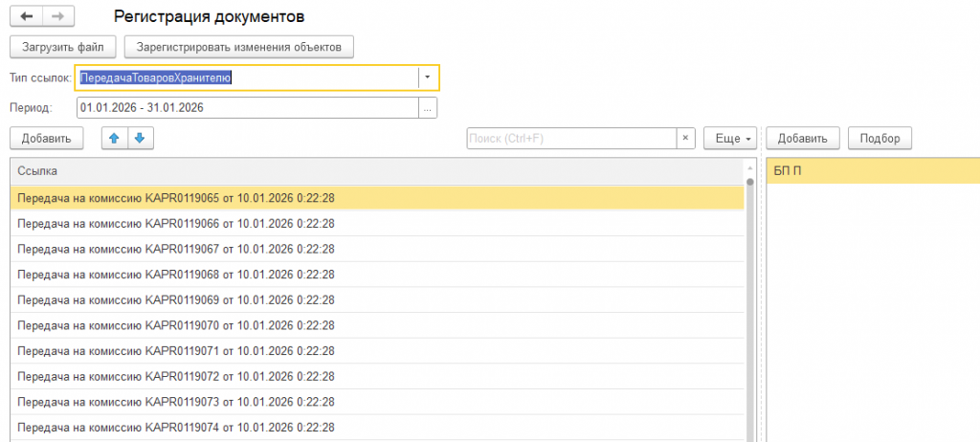Click the БП П row on right
The width and height of the screenshot is (980, 442).
[x=873, y=170]
